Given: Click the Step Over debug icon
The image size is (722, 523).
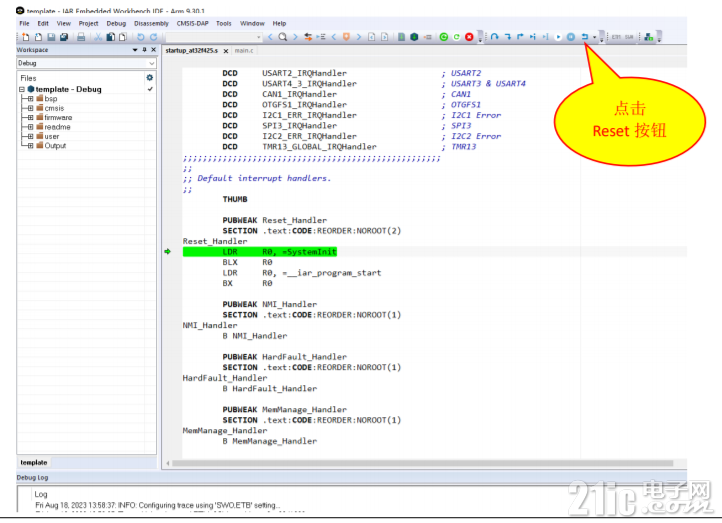Looking at the screenshot, I should [x=495, y=37].
